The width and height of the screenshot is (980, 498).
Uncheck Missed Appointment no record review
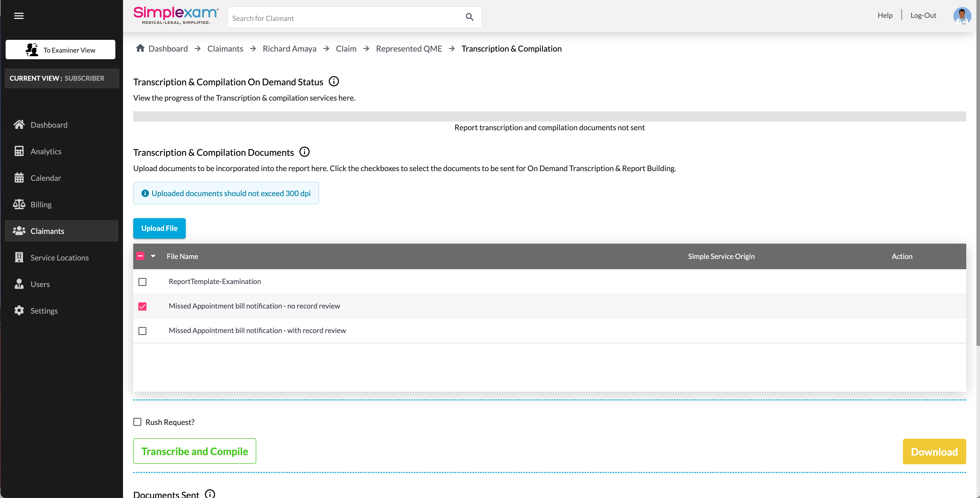pos(142,306)
